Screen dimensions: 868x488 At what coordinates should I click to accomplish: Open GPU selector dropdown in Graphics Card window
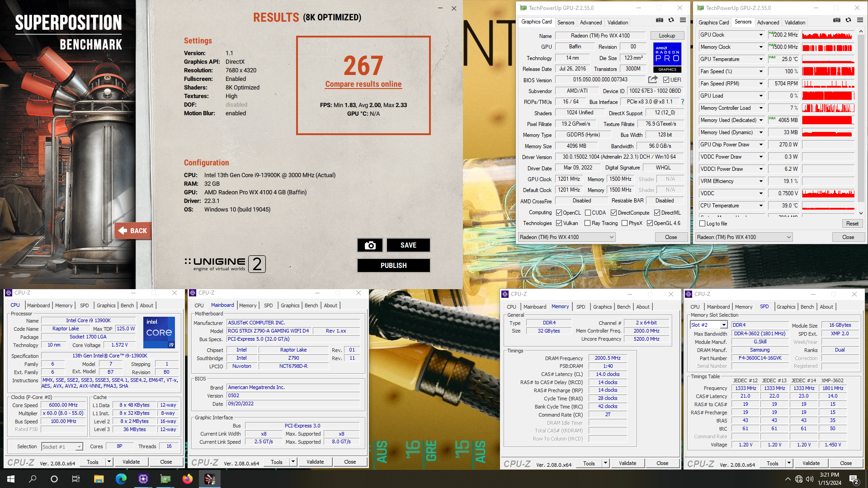[x=567, y=237]
